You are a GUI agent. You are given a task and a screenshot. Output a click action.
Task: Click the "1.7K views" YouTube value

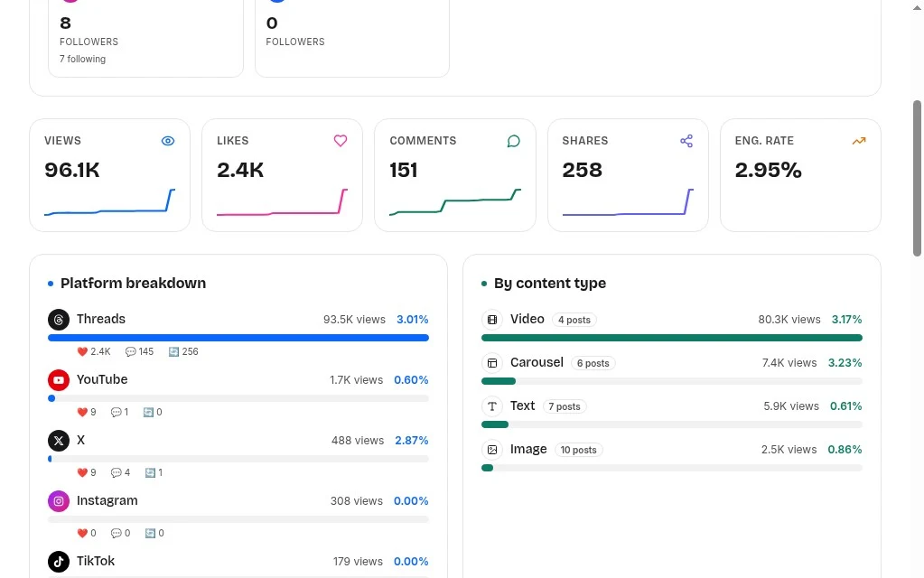357,380
